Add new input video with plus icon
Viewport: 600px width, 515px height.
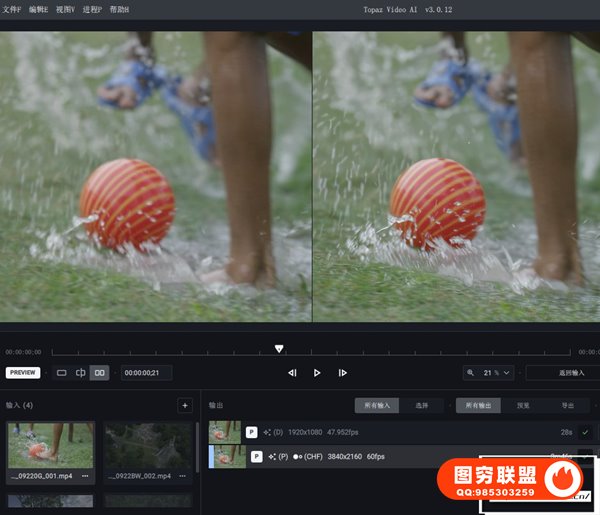point(184,405)
